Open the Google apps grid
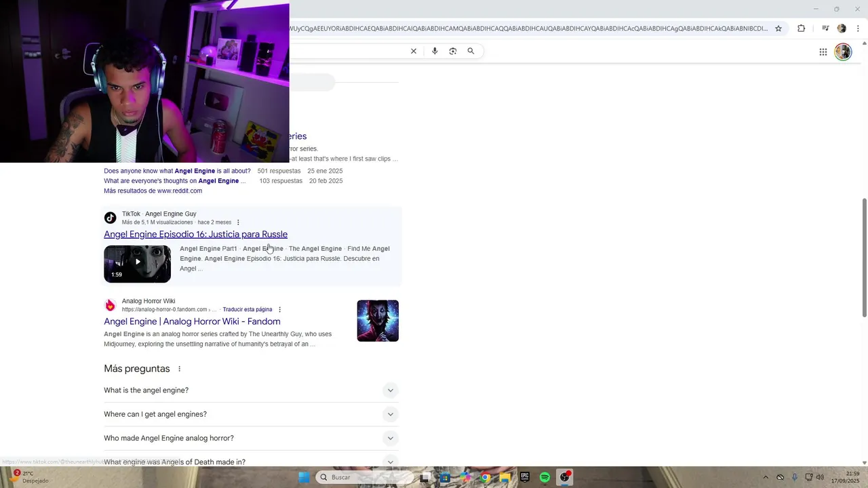This screenshot has width=868, height=488. (x=823, y=52)
